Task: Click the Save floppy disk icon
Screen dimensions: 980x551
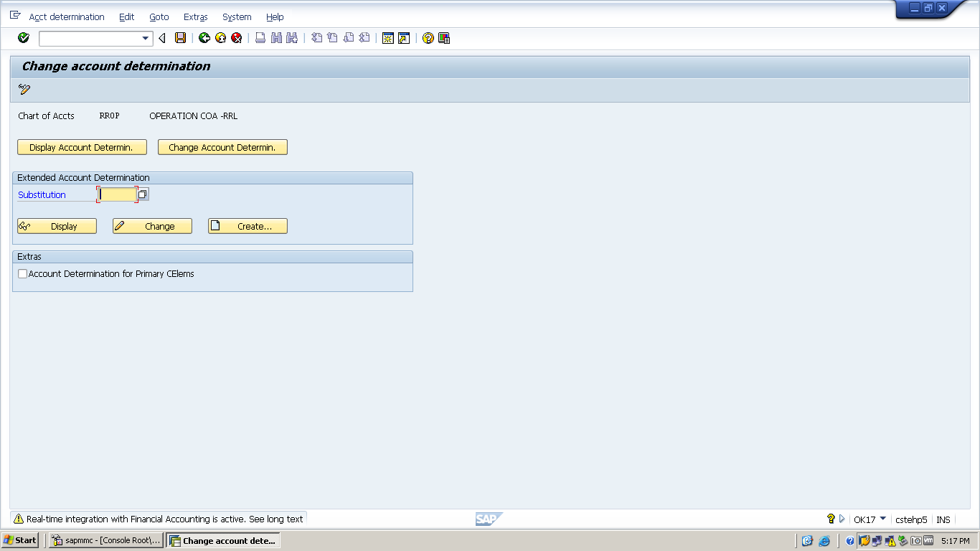Action: coord(181,38)
